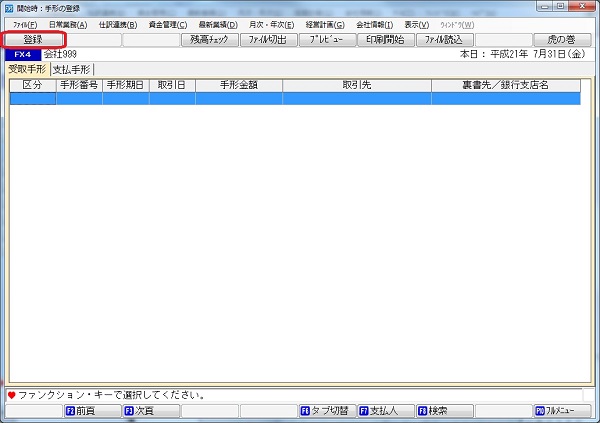This screenshot has height=423, width=600.
Task: Click the 残高チェック button
Action: tap(209, 39)
